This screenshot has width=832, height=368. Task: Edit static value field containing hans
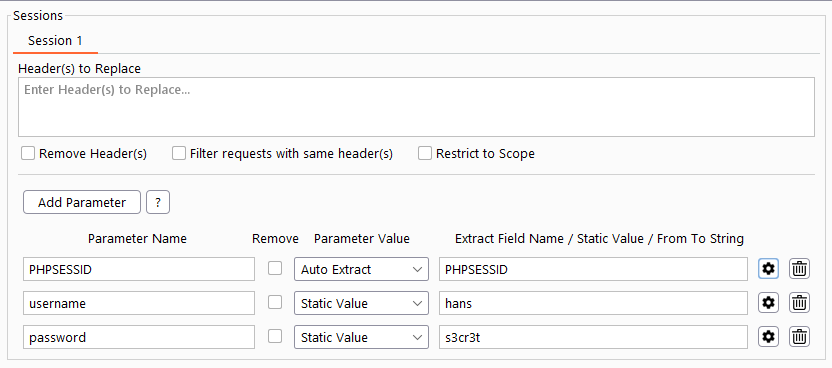point(593,303)
